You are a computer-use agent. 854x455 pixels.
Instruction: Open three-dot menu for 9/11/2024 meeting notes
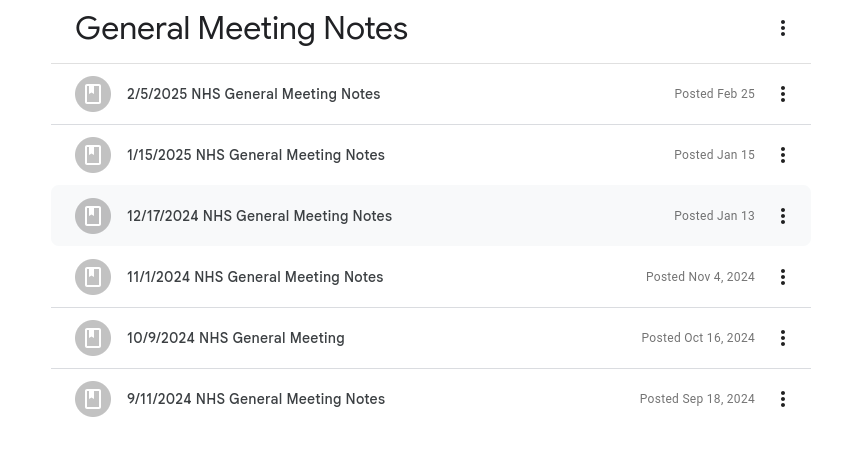click(x=783, y=399)
